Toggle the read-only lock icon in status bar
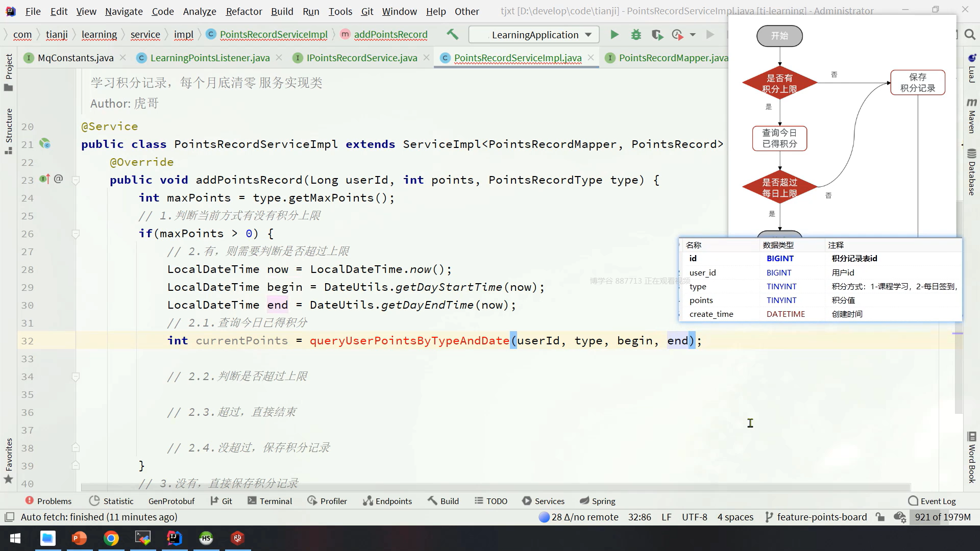 point(880,517)
